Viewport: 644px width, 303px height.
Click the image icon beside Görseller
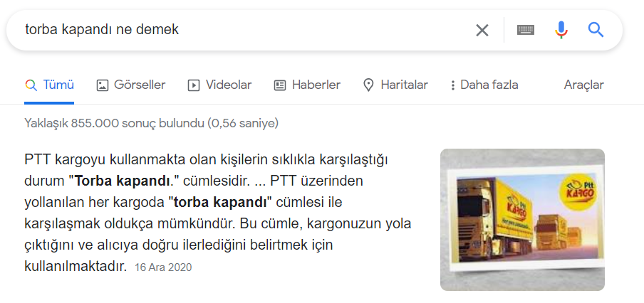pyautogui.click(x=103, y=85)
